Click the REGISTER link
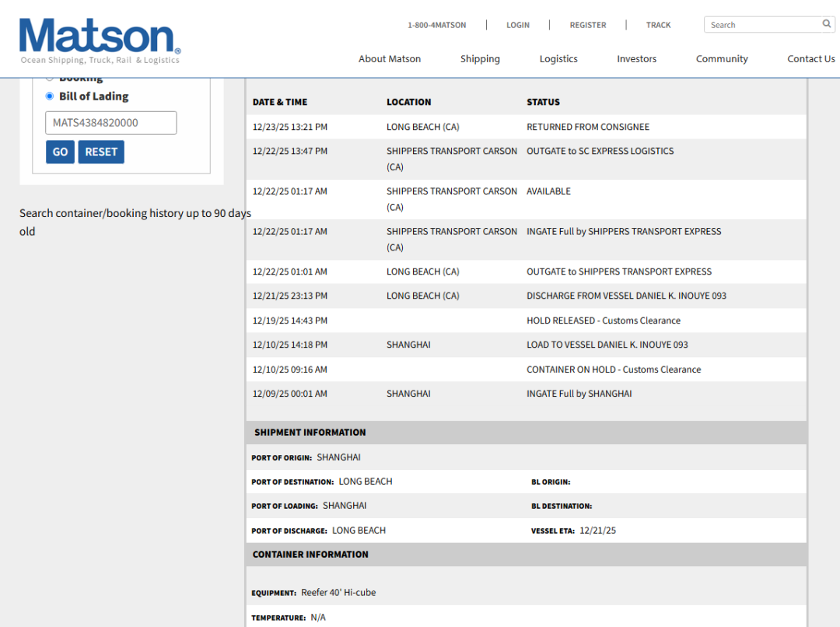Screen dimensions: 840x627 587,25
